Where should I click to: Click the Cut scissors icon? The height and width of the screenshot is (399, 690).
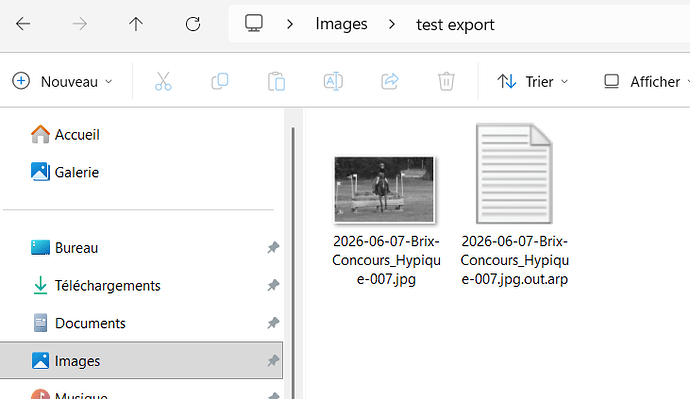[x=163, y=81]
